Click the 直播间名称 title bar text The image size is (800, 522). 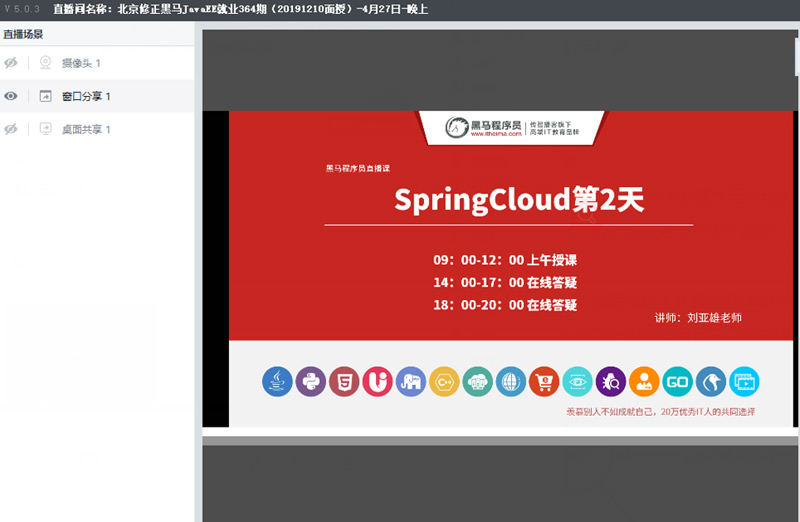(240, 9)
